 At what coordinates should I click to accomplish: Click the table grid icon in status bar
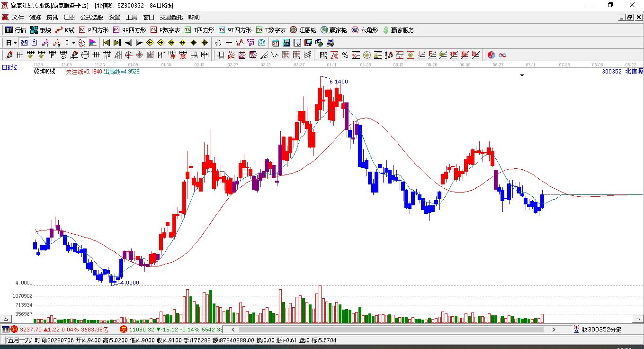(x=5, y=330)
